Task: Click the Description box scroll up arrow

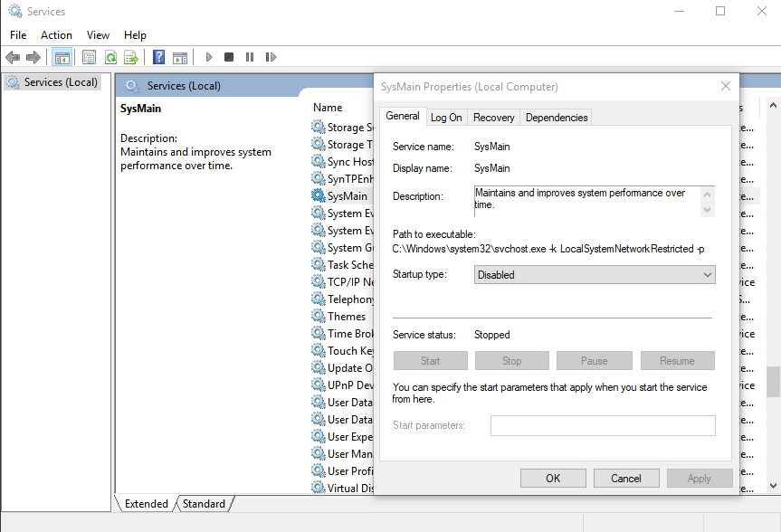Action: click(x=708, y=195)
